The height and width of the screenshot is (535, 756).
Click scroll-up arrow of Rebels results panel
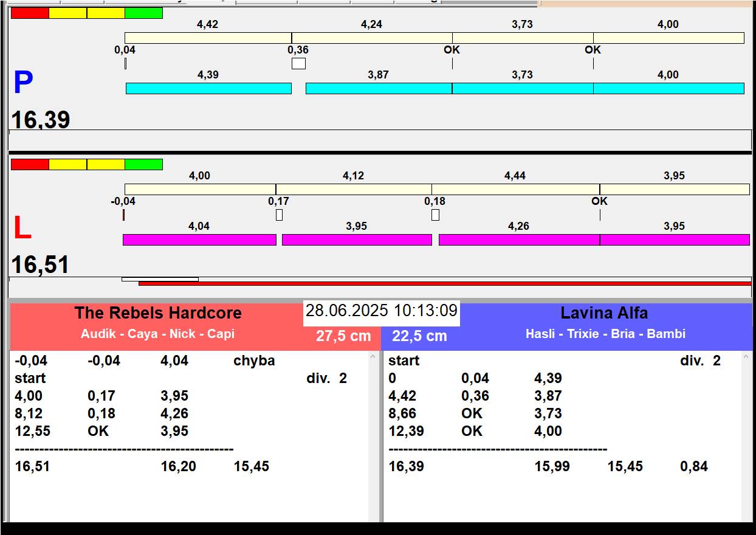click(x=373, y=357)
